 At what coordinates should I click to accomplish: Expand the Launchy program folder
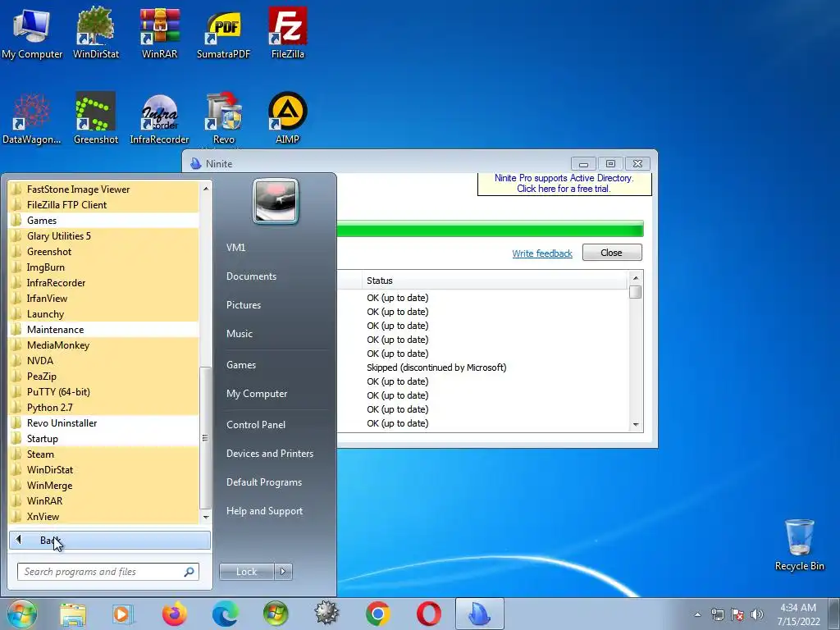click(104, 314)
